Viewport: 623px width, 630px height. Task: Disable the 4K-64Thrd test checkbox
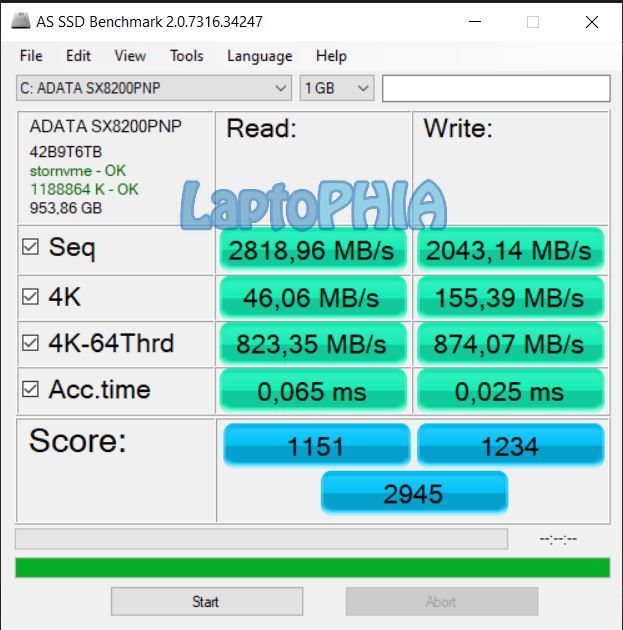(x=31, y=343)
